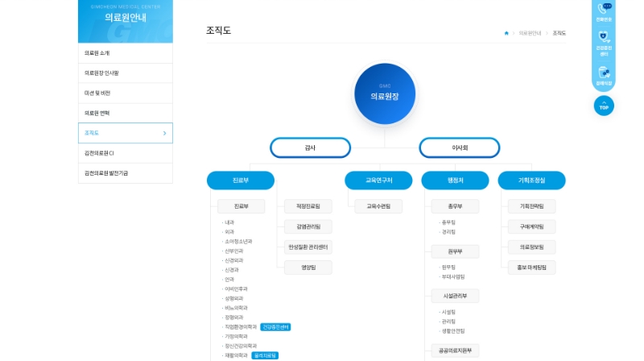
Task: Open 의료원 연혁 sidebar menu item
Action: pos(125,113)
